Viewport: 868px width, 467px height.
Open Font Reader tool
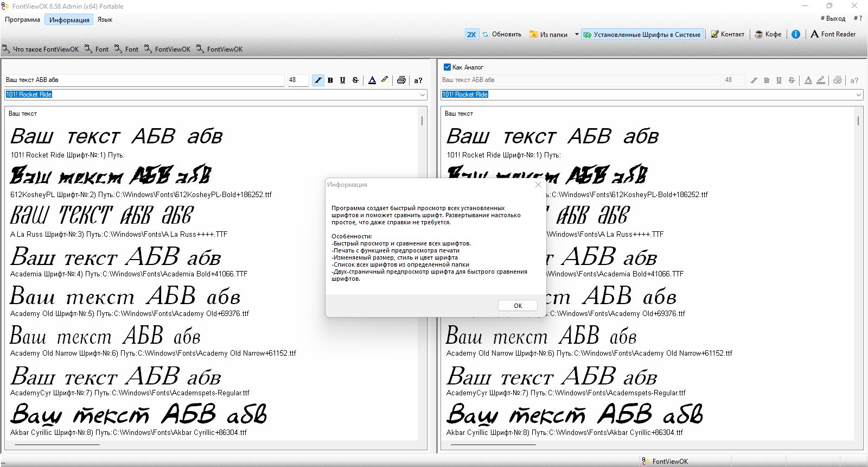[x=833, y=34]
